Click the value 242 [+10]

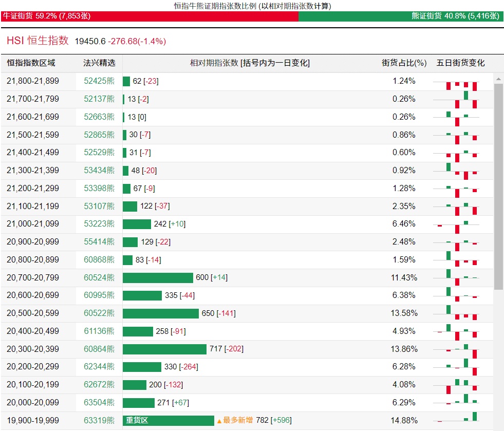pyautogui.click(x=170, y=223)
